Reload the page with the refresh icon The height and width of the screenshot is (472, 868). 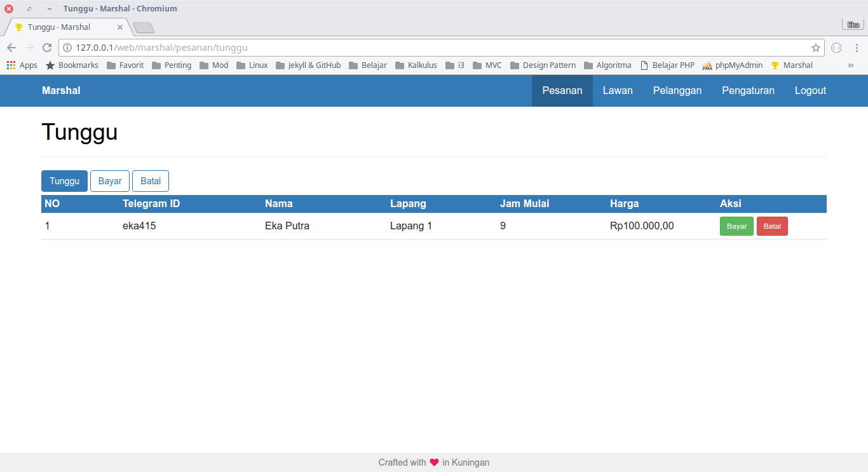[46, 48]
